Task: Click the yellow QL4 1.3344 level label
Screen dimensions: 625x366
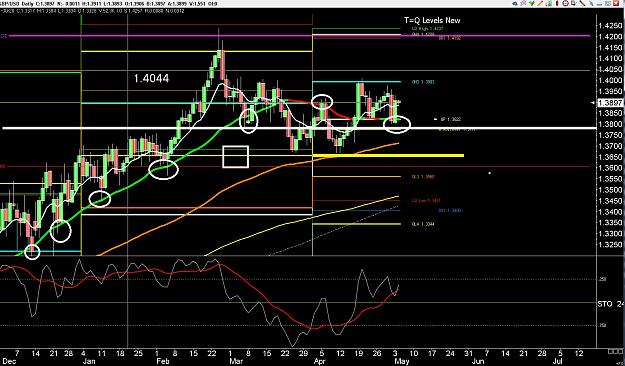Action: click(x=423, y=224)
